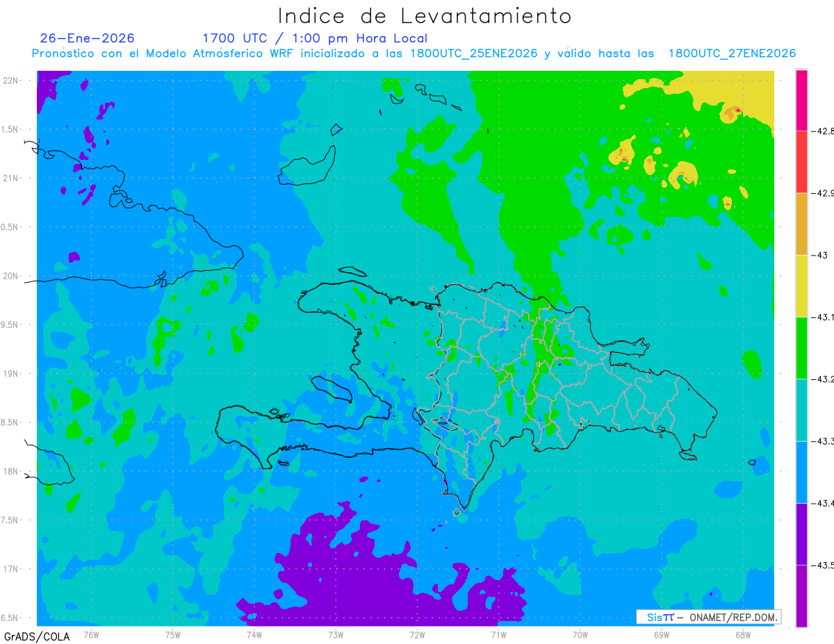Click the "73W" longitude label
This screenshot has width=834, height=644.
(x=336, y=634)
